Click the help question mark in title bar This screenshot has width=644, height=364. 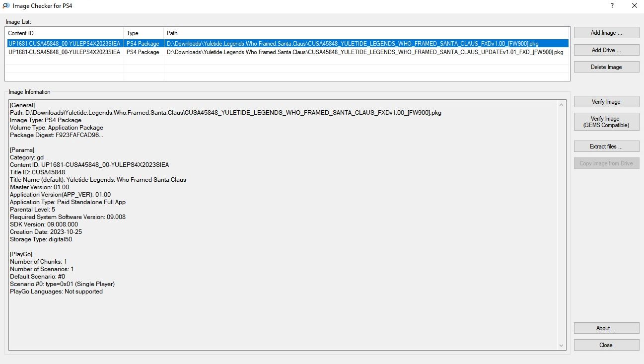coord(612,6)
